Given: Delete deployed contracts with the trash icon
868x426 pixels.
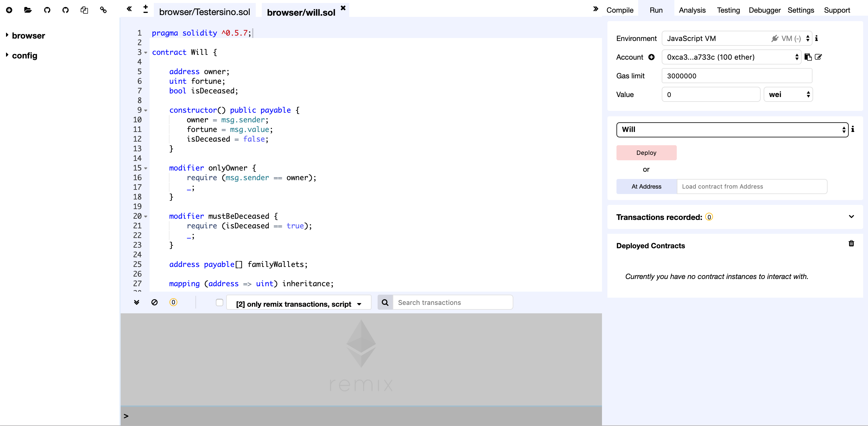Looking at the screenshot, I should pos(851,243).
